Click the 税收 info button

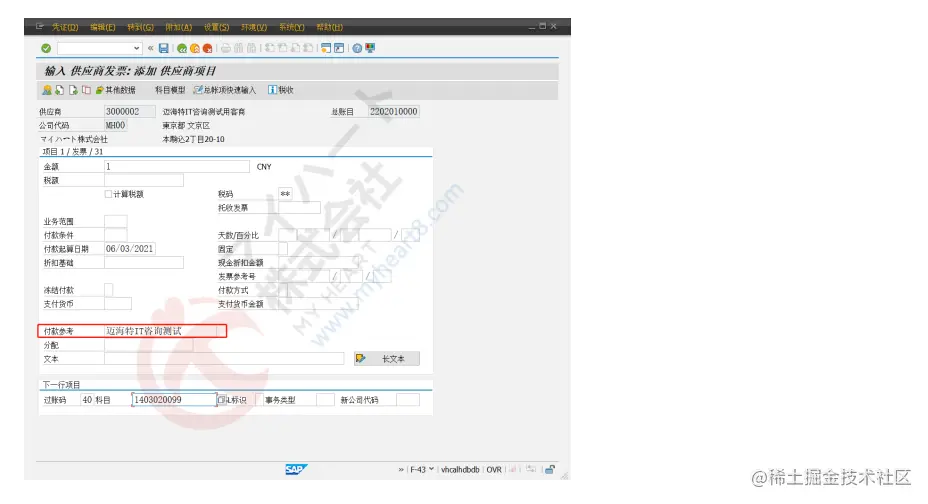(281, 90)
